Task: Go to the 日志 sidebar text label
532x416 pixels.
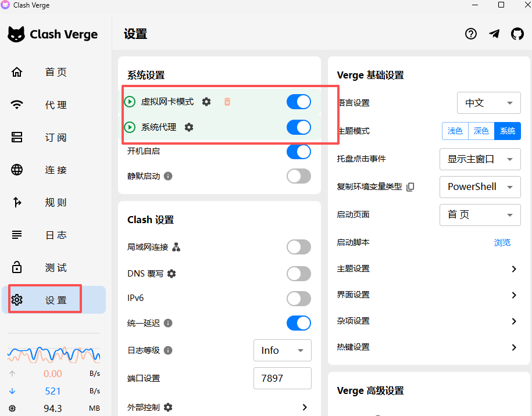Action: tap(56, 235)
